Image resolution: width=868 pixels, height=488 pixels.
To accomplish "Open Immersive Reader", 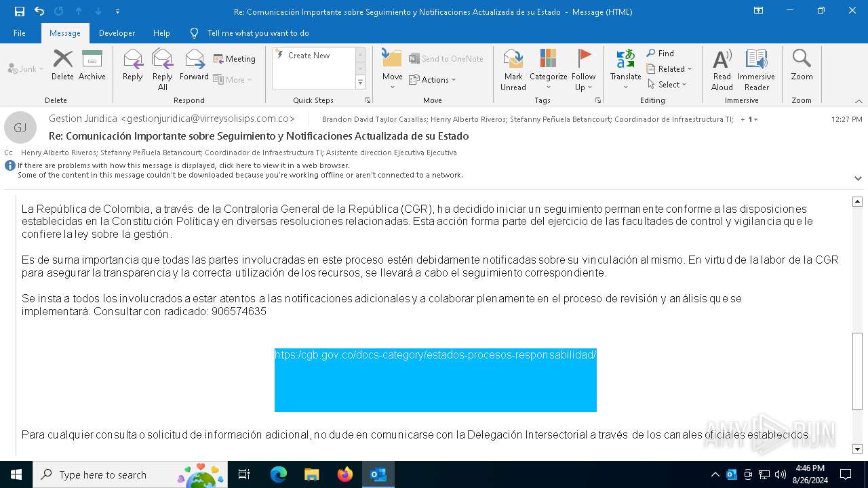I will 756,70.
